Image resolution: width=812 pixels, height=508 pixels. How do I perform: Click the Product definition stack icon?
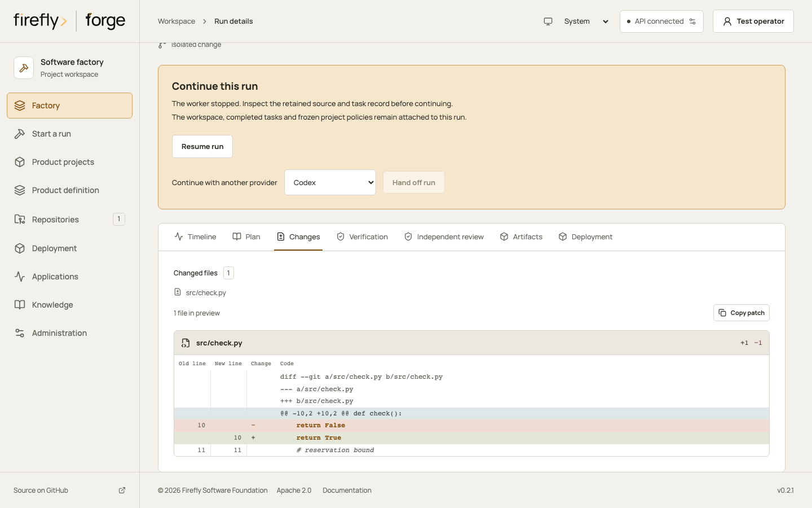[20, 190]
